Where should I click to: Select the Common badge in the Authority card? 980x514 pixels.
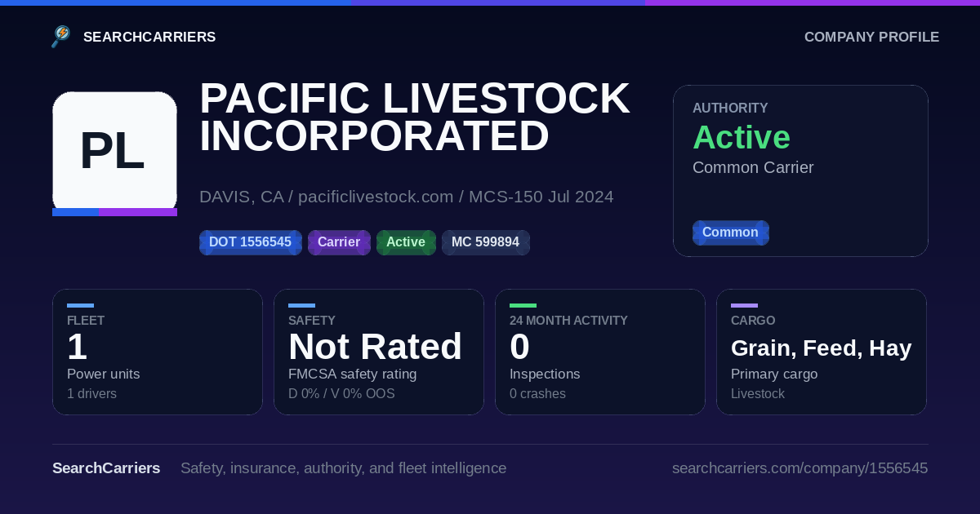[731, 233]
